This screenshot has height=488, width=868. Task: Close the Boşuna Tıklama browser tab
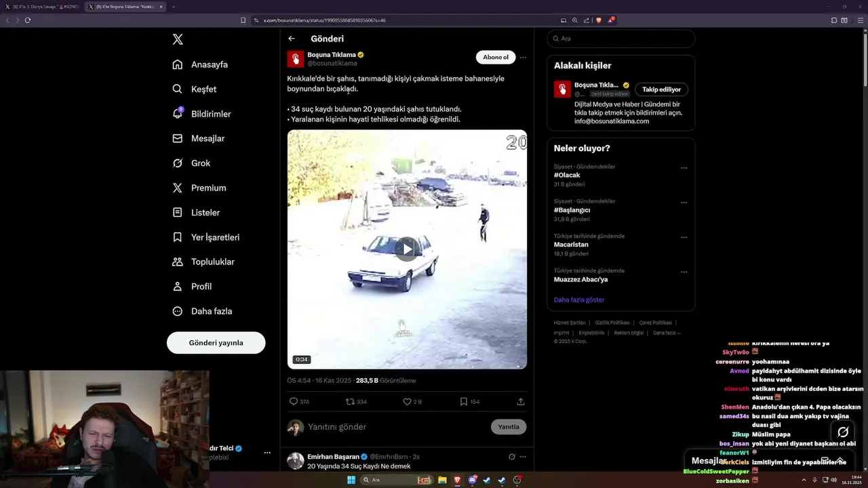(161, 6)
